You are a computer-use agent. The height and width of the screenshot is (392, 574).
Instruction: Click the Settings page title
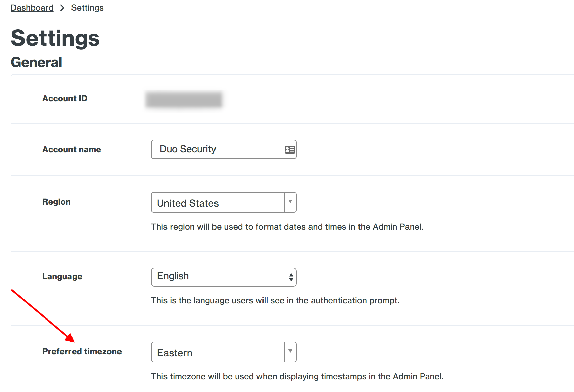pyautogui.click(x=55, y=38)
